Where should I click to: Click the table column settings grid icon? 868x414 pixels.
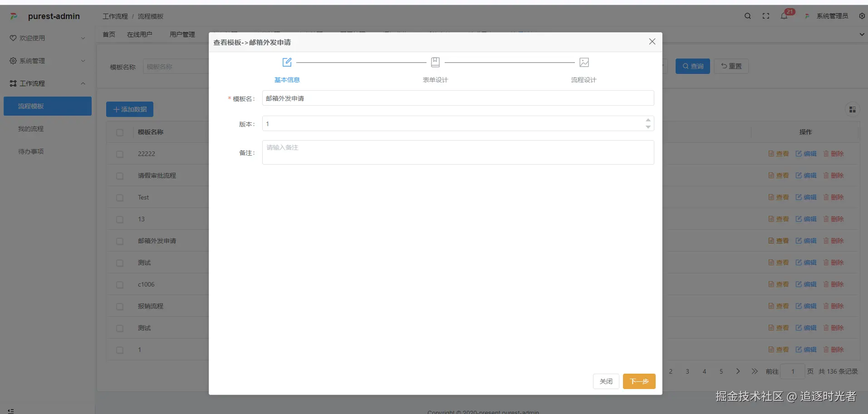coord(853,109)
